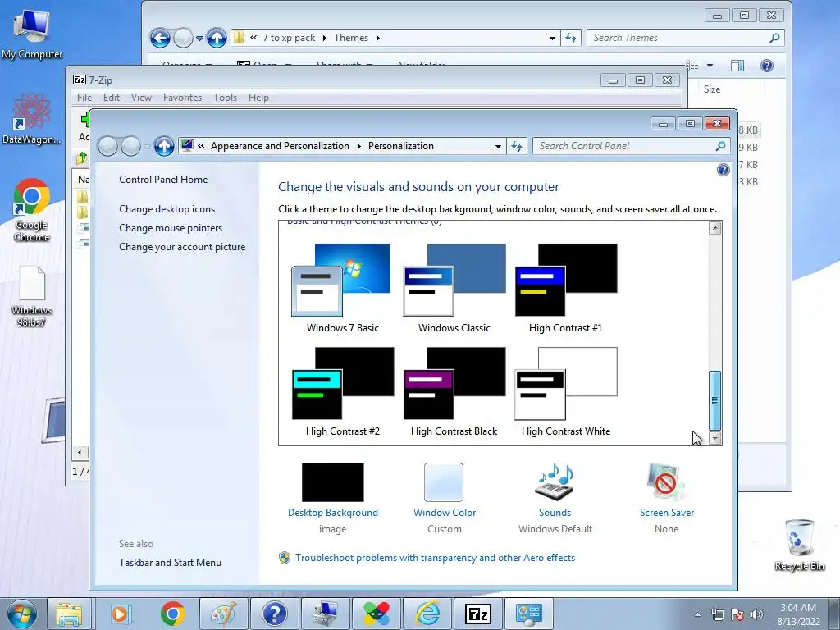Open the 7-Zip Edit menu
Image resolution: width=840 pixels, height=630 pixels.
click(112, 98)
